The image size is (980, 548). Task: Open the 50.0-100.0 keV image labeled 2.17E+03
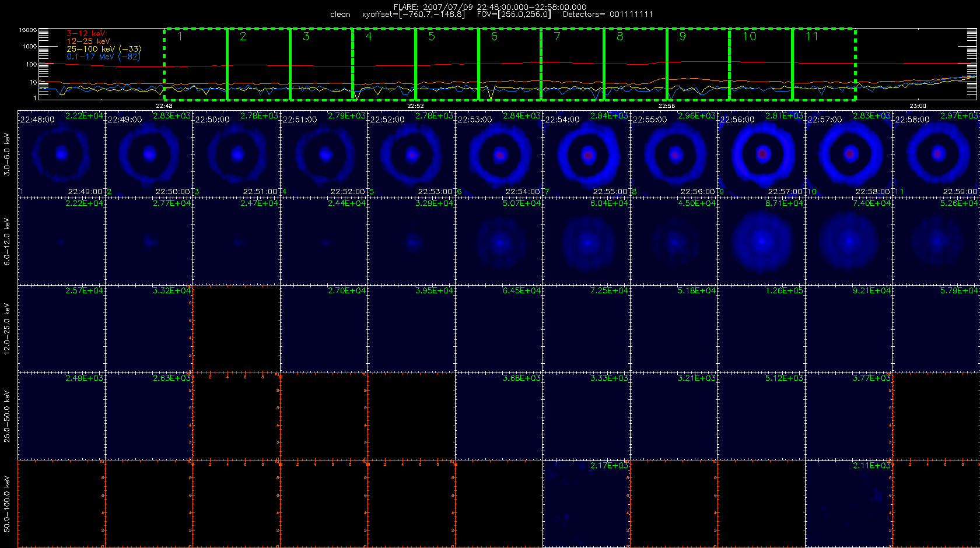tap(586, 504)
